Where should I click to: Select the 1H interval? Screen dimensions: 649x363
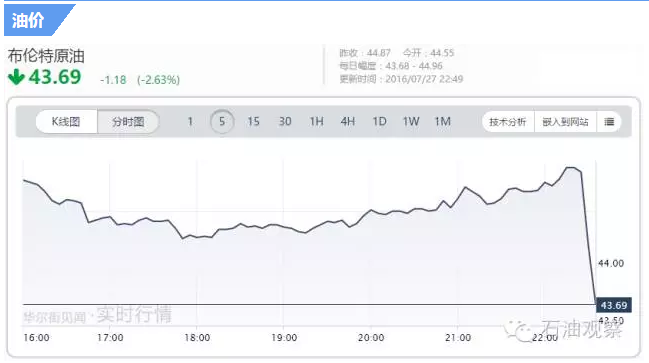point(317,122)
